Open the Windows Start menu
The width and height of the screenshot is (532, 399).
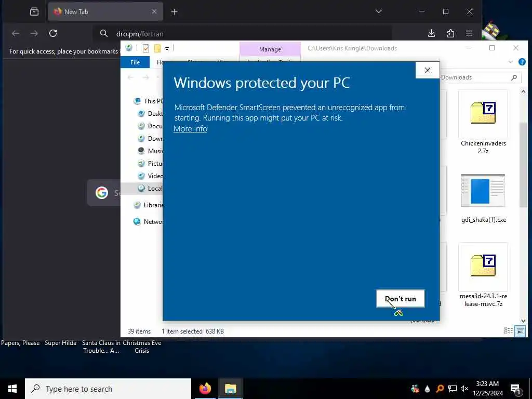click(12, 389)
